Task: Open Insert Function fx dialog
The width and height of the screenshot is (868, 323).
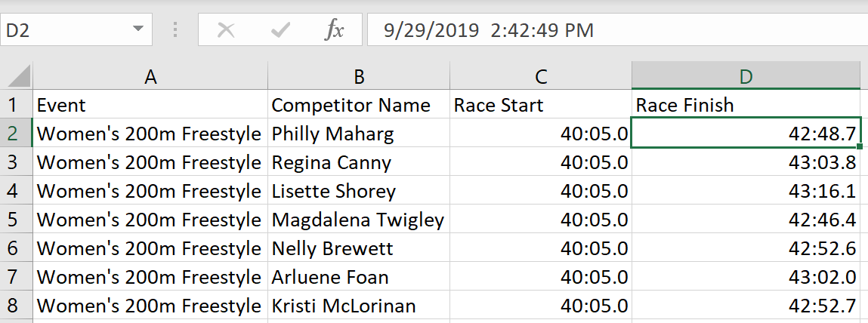Action: (334, 30)
